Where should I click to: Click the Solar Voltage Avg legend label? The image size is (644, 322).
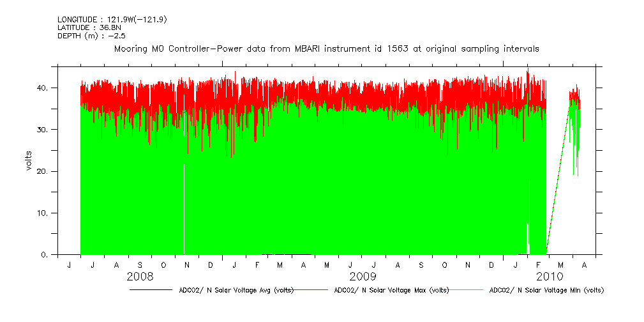(x=234, y=290)
